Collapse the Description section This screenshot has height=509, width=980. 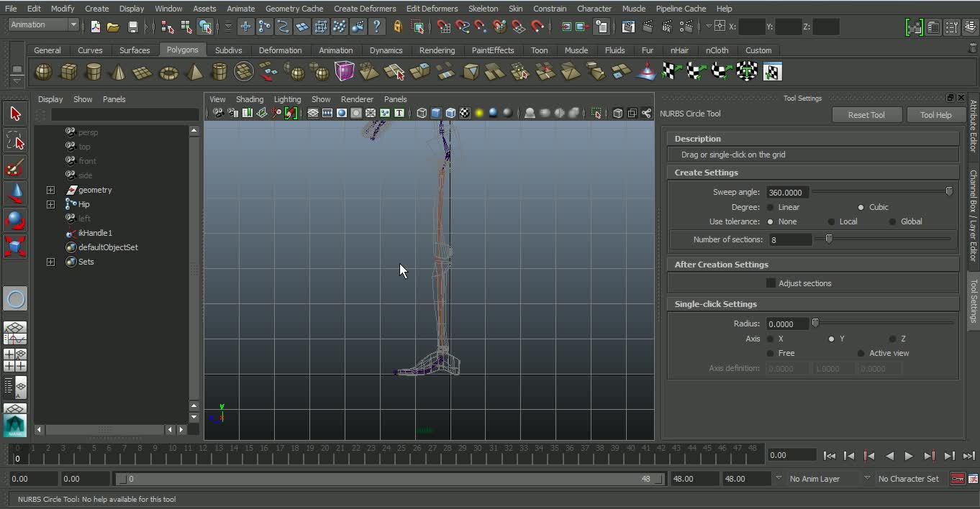click(813, 139)
